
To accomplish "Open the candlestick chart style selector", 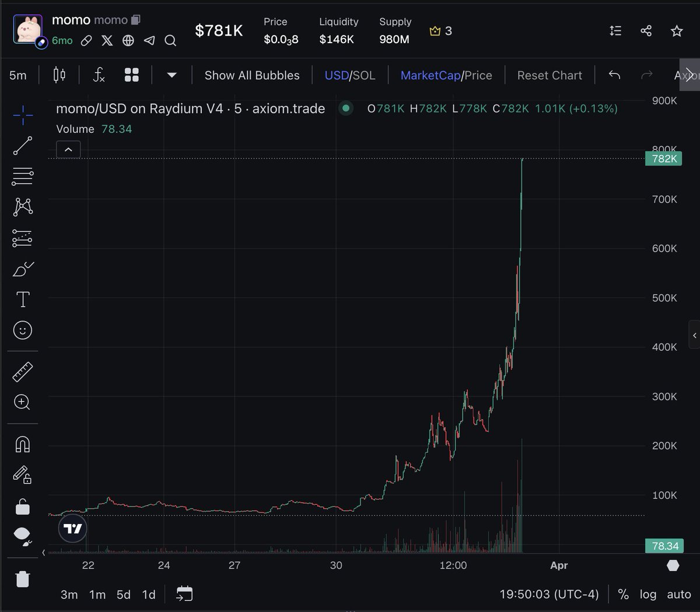I will [x=60, y=75].
